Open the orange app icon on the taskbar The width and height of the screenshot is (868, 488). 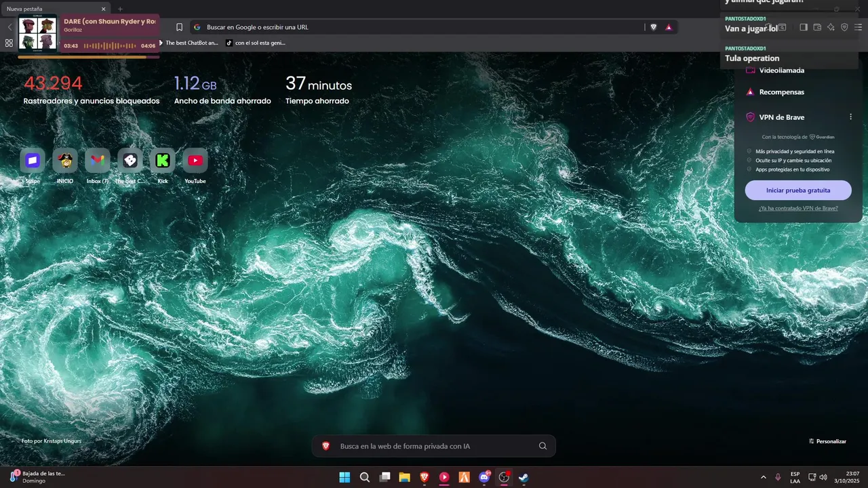click(465, 477)
